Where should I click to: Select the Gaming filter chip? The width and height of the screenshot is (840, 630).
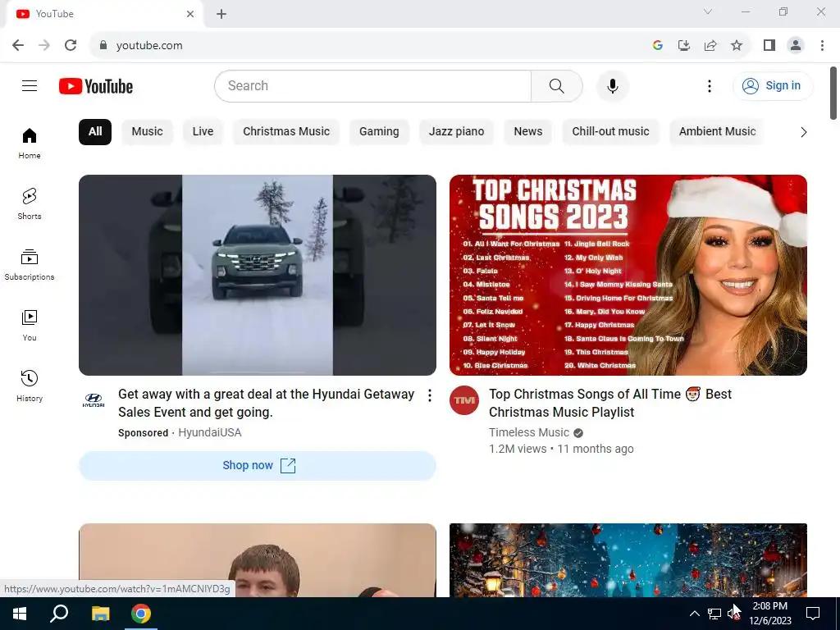[379, 132]
